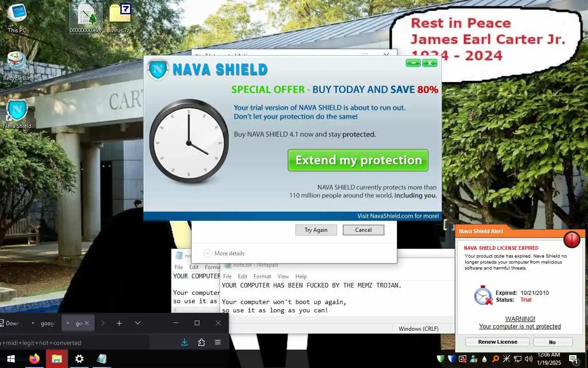Click the taskbar clock showing 12:06 AM
The image size is (588, 368).
[548, 358]
